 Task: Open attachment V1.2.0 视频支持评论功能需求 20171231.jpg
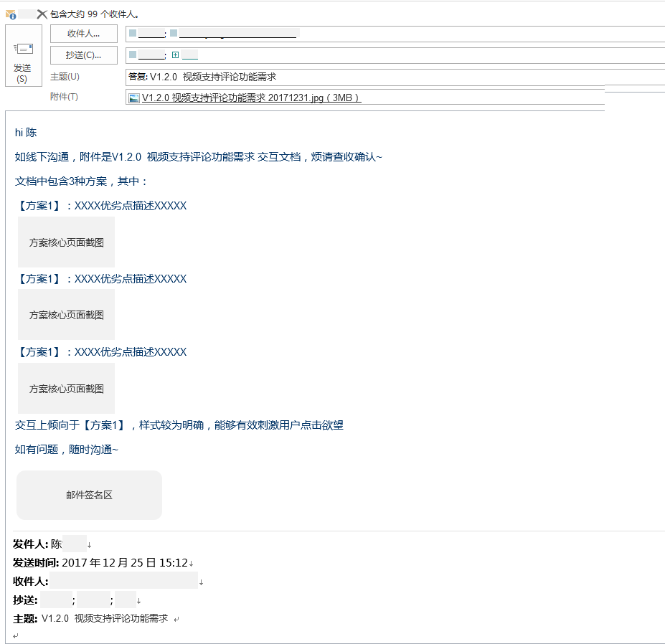(x=251, y=98)
